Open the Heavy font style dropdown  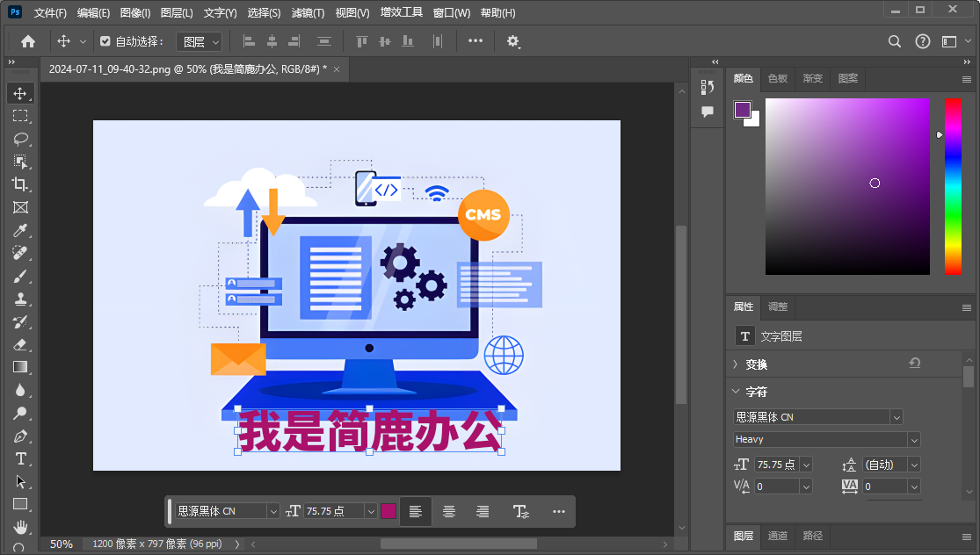826,439
